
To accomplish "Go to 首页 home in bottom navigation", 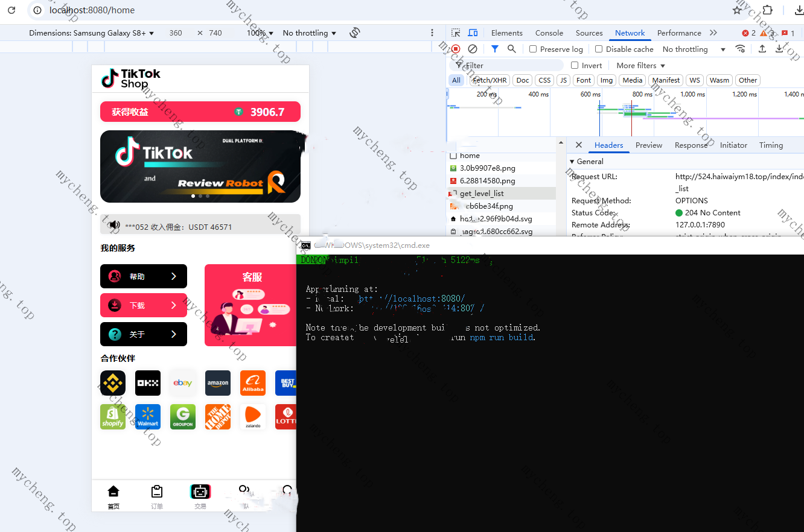I will click(113, 498).
